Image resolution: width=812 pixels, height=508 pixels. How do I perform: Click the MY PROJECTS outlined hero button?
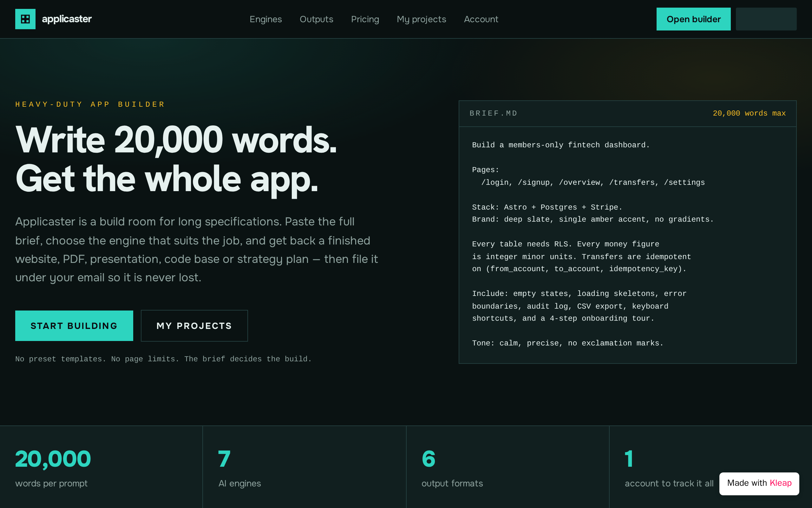coord(194,325)
